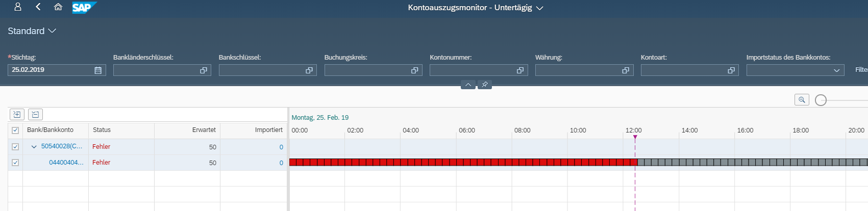Collapse the filter header with the up arrow
The width and height of the screenshot is (868, 211).
click(468, 85)
